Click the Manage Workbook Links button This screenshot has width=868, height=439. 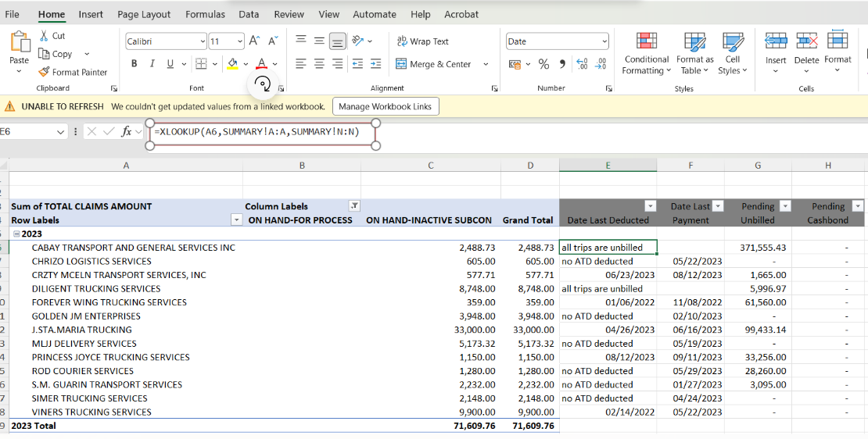(386, 106)
